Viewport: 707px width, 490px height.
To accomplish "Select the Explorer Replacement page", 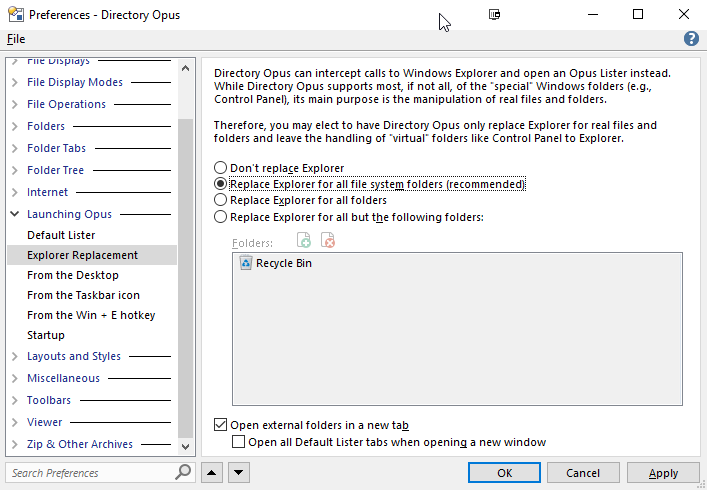I will coord(92,255).
